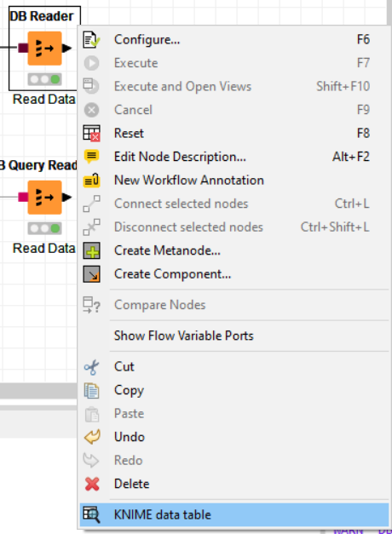This screenshot has width=392, height=534.
Task: Click DB Query Reader's traffic light status
Action: click(44, 228)
